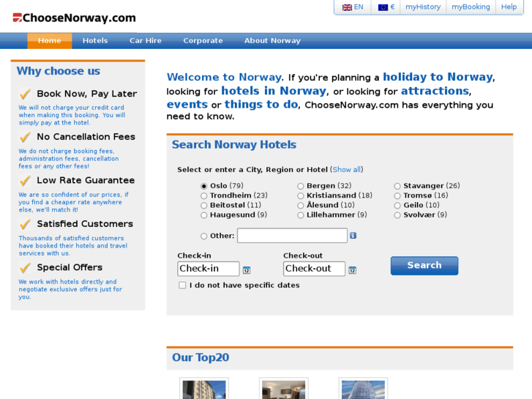Open the third Top20 hotel thumbnail
The height and width of the screenshot is (399, 532).
(x=363, y=389)
